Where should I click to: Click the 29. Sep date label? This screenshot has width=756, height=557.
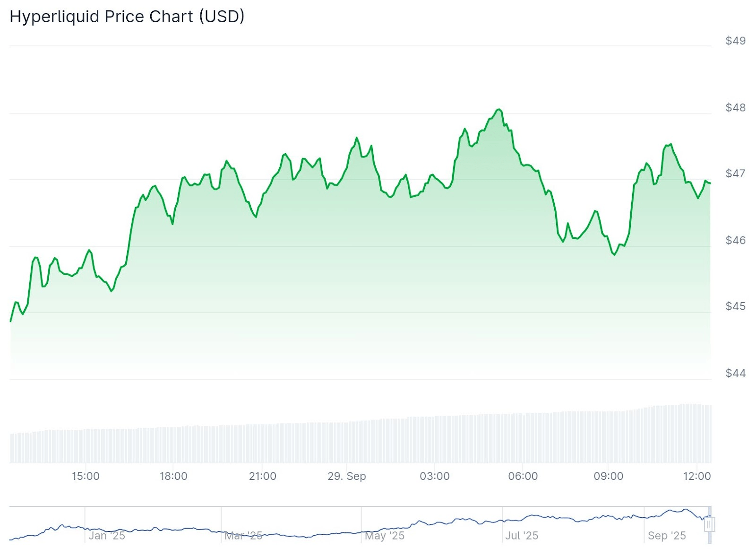[347, 476]
